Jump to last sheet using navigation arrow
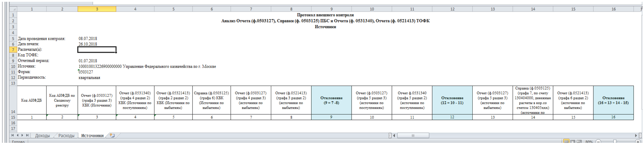644x144 pixels. (27, 135)
